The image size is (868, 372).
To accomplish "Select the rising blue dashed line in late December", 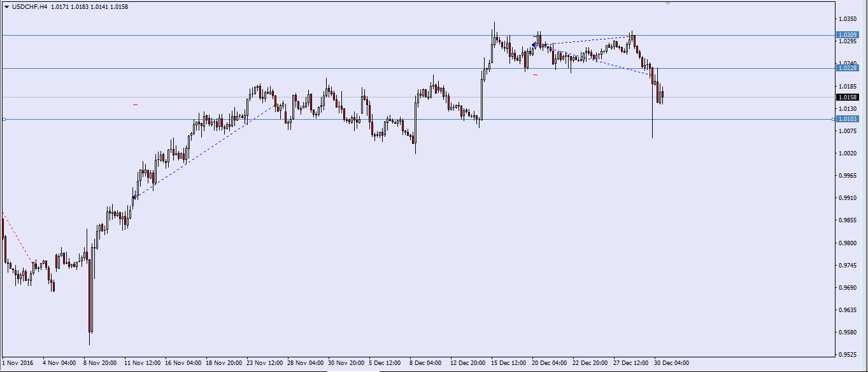I will [583, 41].
